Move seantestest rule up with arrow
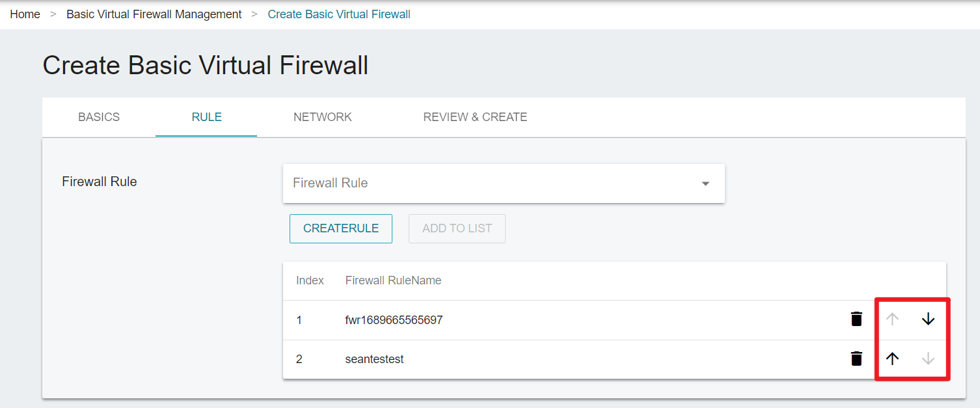980x408 pixels. [x=893, y=359]
